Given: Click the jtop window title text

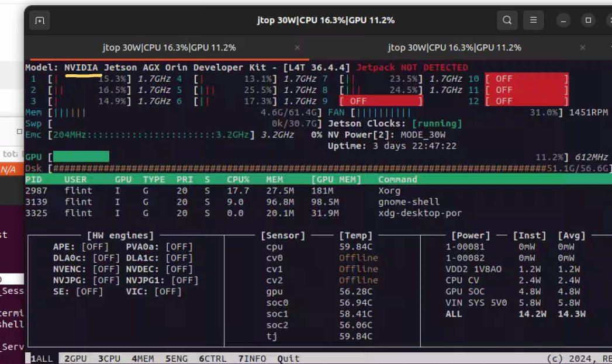Looking at the screenshot, I should tap(326, 20).
